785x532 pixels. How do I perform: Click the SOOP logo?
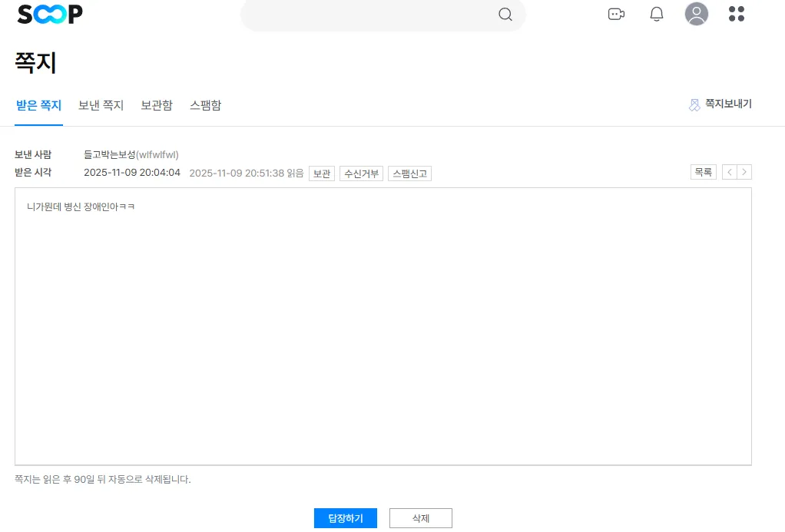tap(49, 13)
